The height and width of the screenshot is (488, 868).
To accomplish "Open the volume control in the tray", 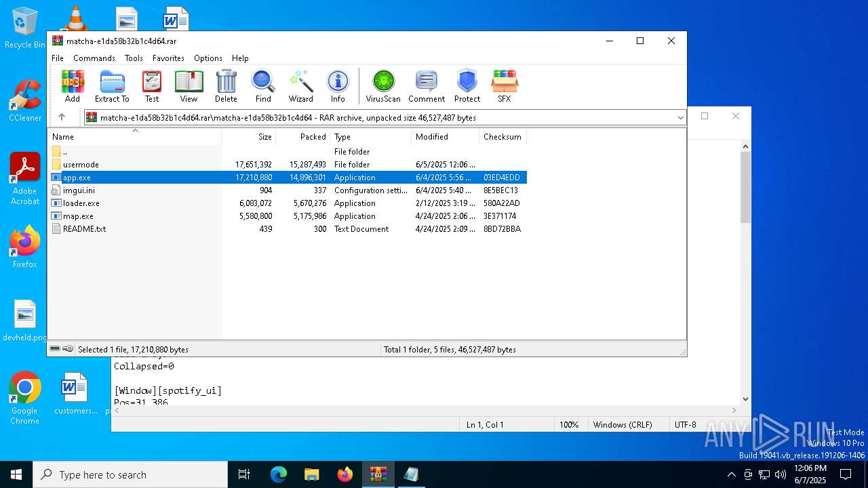I will point(781,474).
